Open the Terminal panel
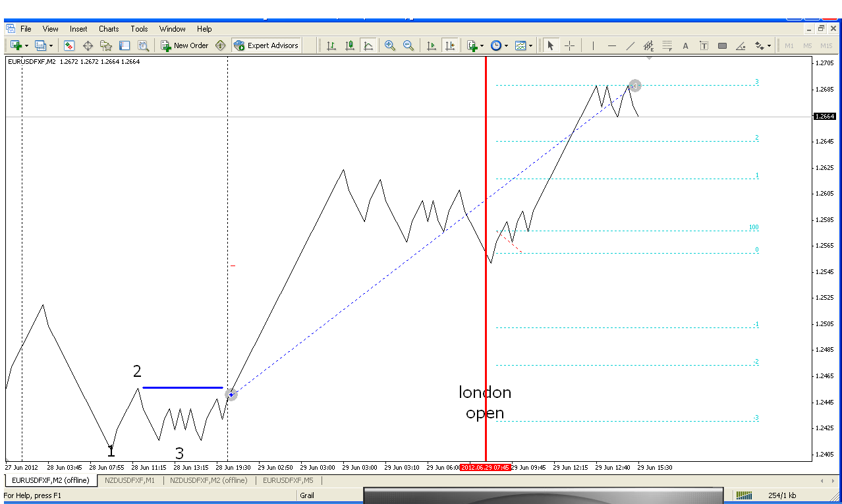The image size is (842, 504). click(125, 45)
